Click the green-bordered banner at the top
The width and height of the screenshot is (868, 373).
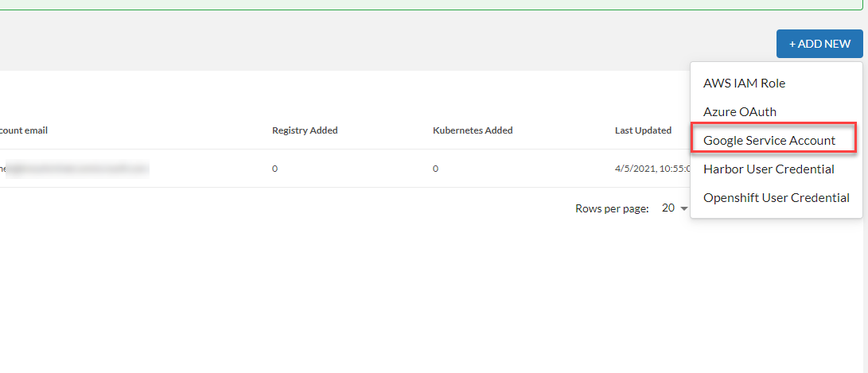point(430,5)
